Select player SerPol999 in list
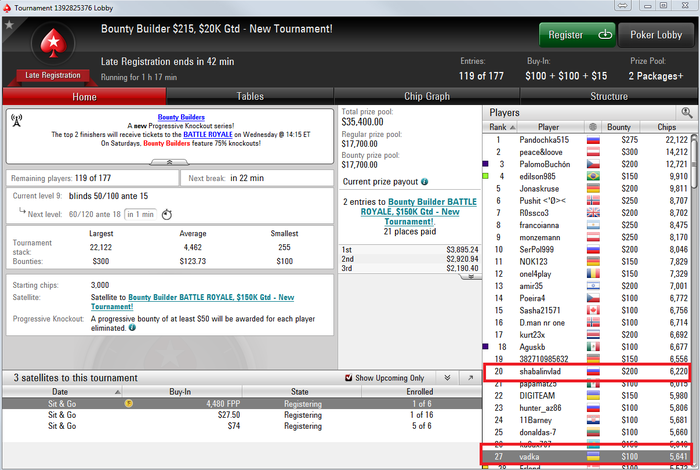 (x=587, y=250)
